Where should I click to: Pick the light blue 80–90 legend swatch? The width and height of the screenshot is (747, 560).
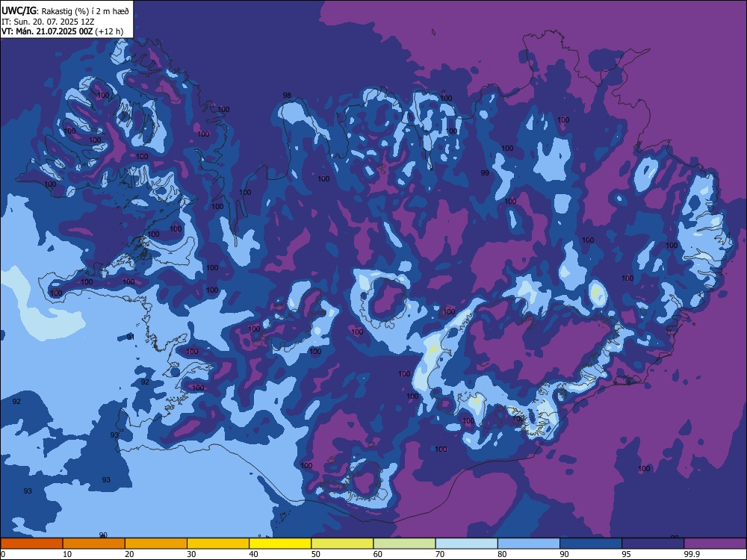pyautogui.click(x=529, y=544)
